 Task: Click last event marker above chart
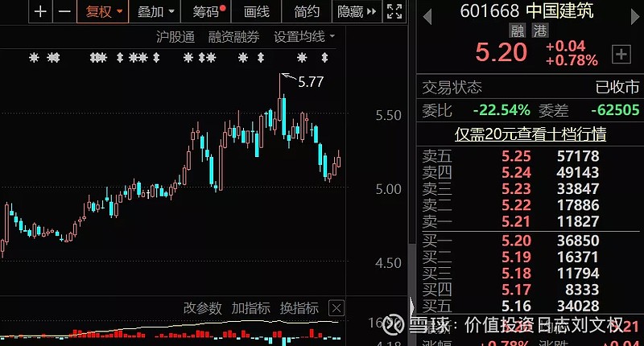(x=324, y=57)
